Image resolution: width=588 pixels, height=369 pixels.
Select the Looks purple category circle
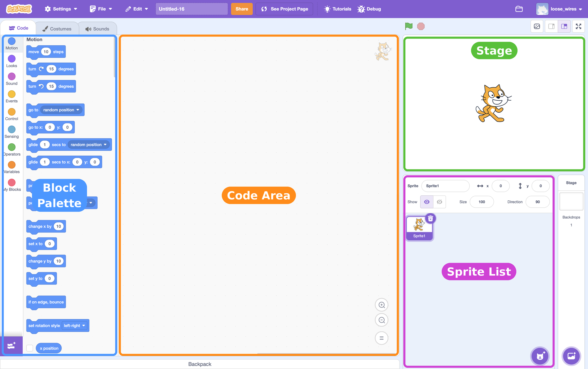11,59
